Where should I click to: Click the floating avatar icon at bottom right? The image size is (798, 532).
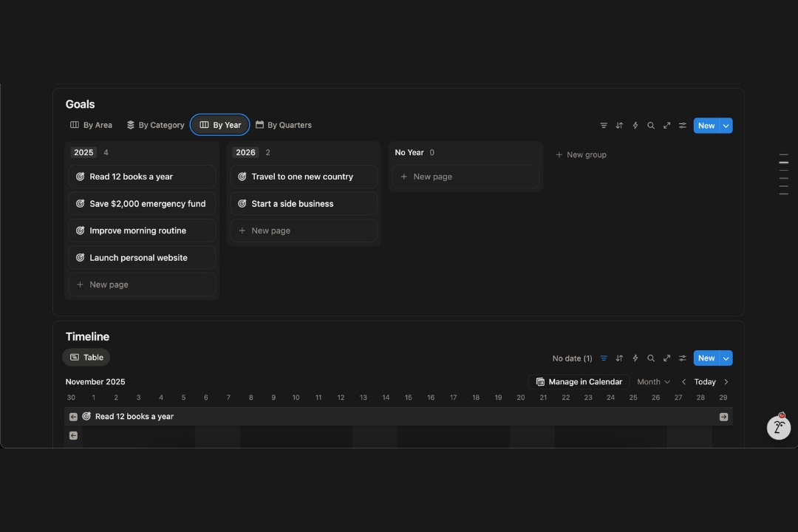tap(778, 426)
